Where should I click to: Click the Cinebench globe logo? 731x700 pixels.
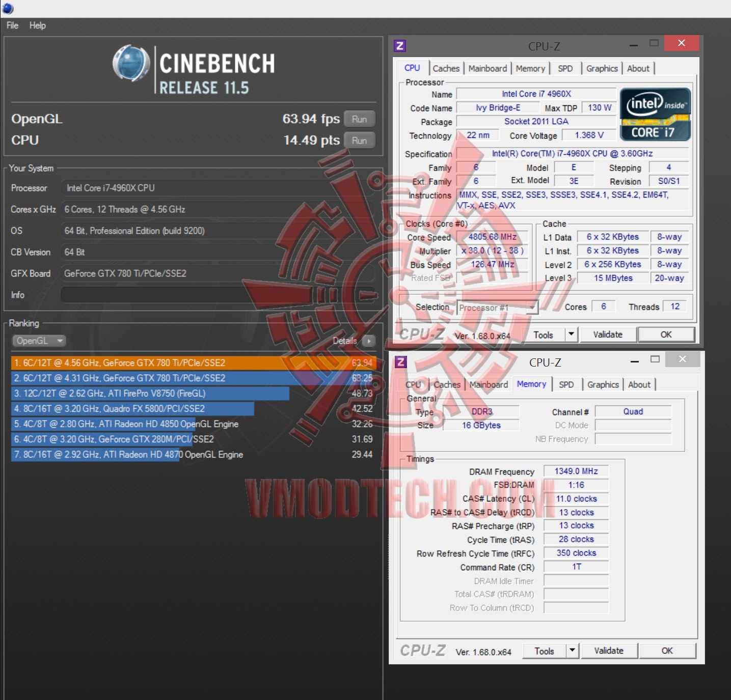click(x=131, y=64)
